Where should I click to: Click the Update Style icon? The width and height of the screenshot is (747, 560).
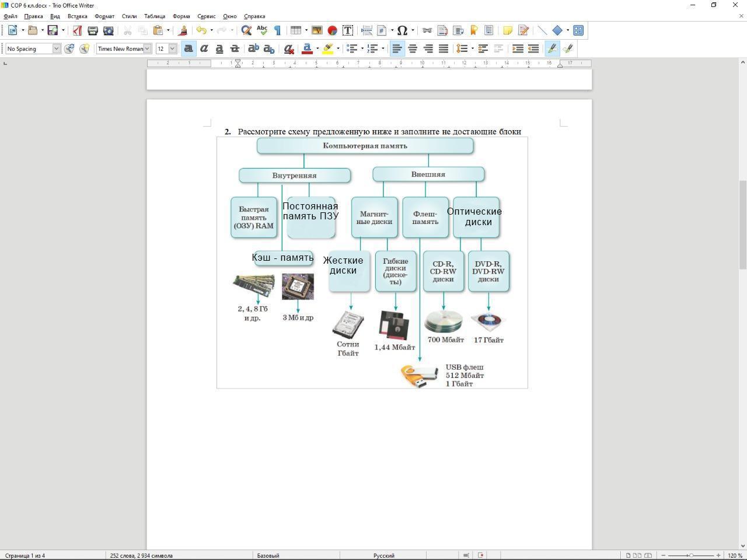(69, 48)
